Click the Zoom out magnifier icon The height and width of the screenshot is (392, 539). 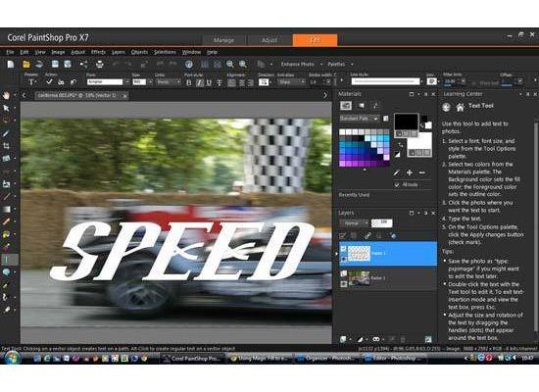click(230, 64)
